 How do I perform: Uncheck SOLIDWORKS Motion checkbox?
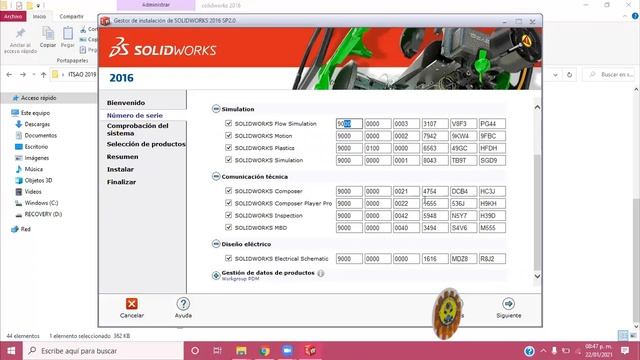point(229,136)
